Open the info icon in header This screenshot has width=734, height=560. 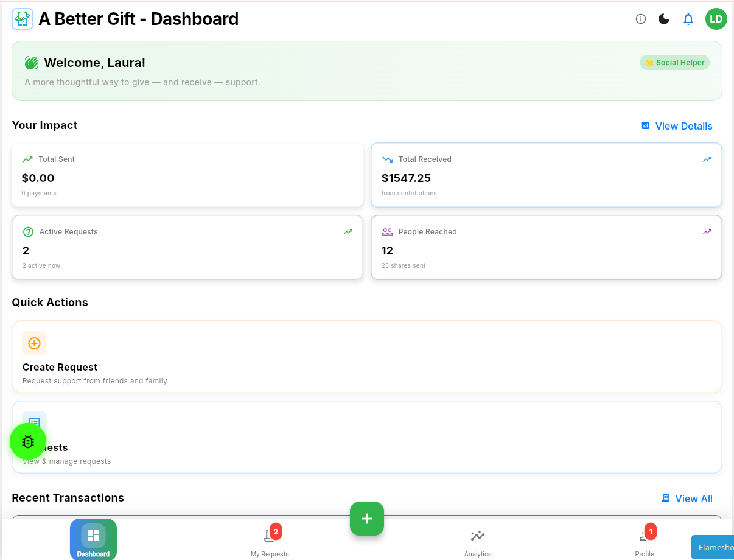pyautogui.click(x=640, y=19)
